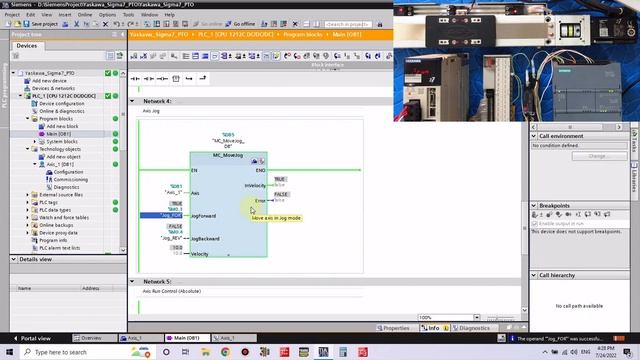
Task: Collapse the Call hierarchy section
Action: pyautogui.click(x=534, y=276)
